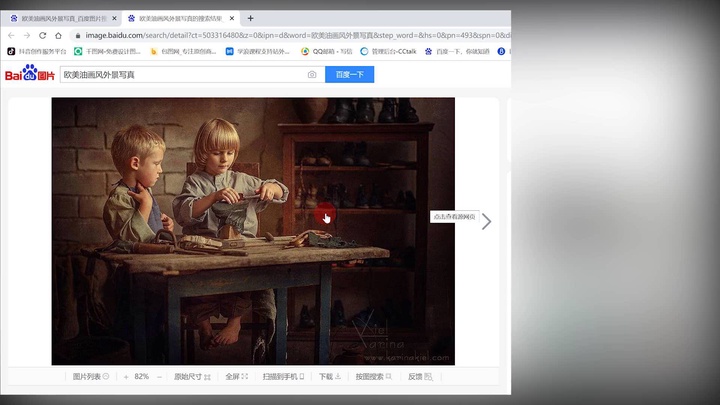Click the camera image-search icon in search box
This screenshot has height=405, width=720.
[x=312, y=75]
